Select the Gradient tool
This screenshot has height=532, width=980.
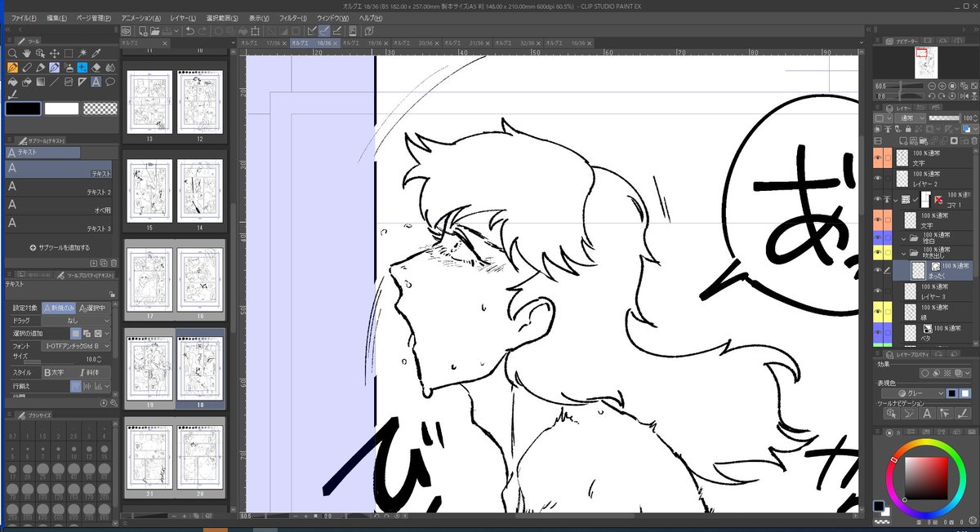pos(40,82)
